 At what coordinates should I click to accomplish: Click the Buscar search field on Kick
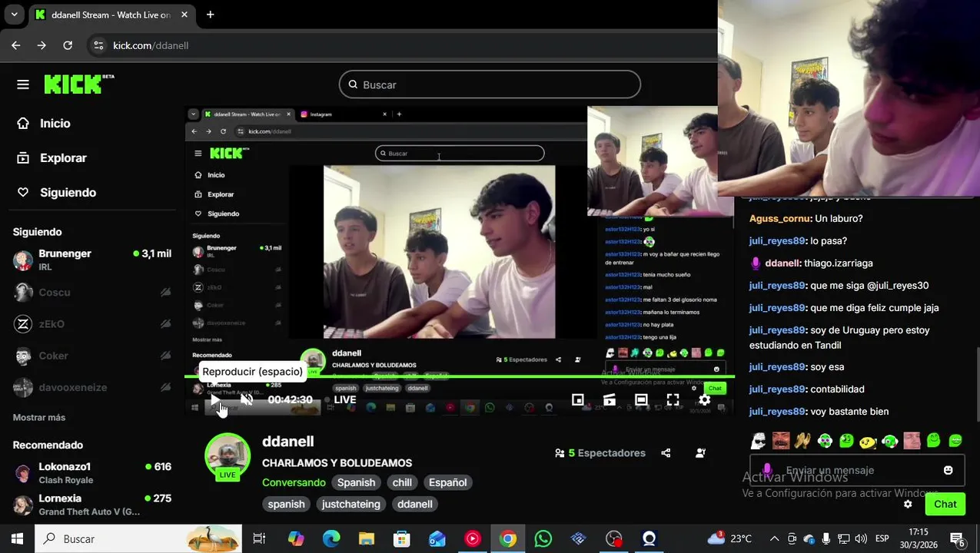[x=490, y=84]
